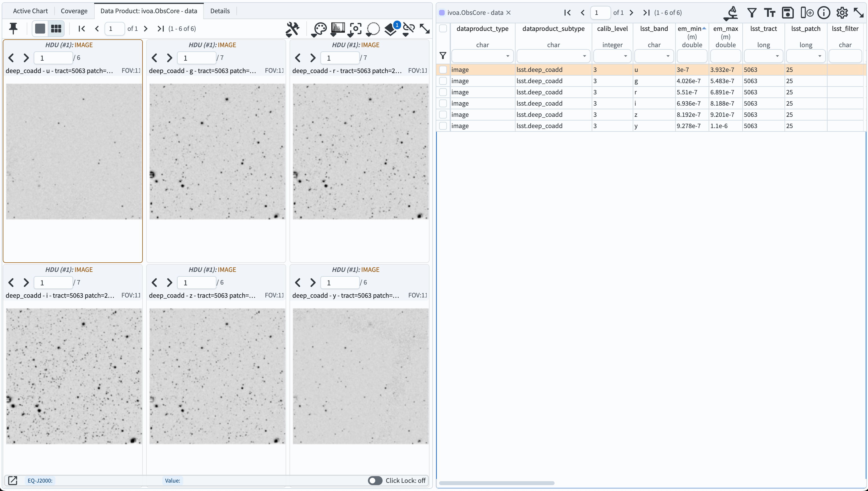Go to first table page
Image resolution: width=868 pixels, height=491 pixels.
point(568,12)
